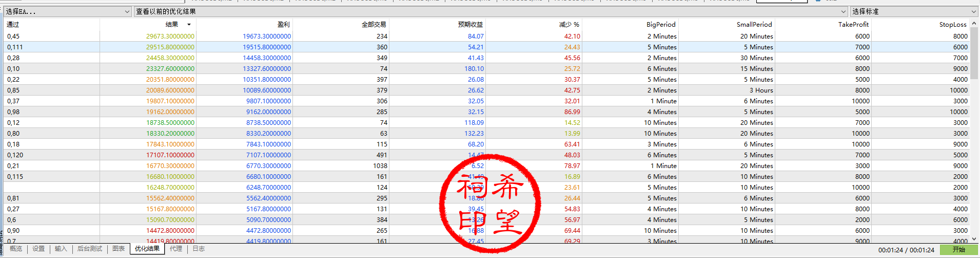This screenshot has width=980, height=258.
Task: Click the scrollbar up arrow
Action: coord(974,24)
